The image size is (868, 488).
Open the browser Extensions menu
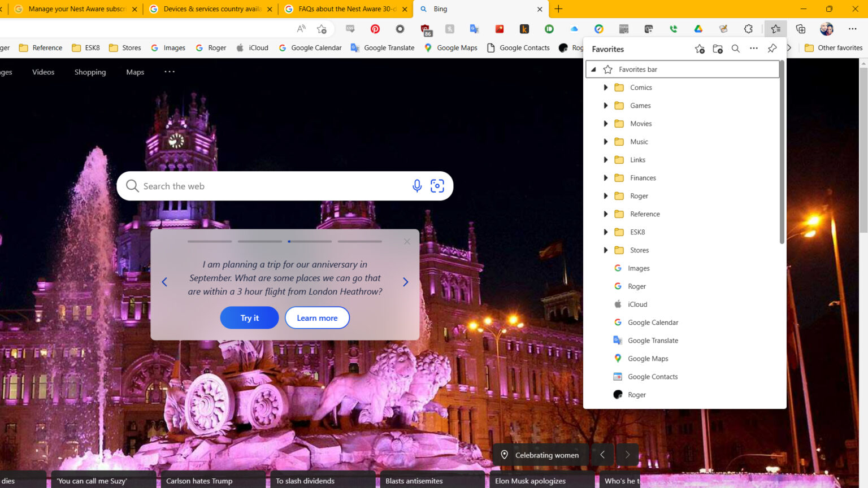(x=748, y=29)
